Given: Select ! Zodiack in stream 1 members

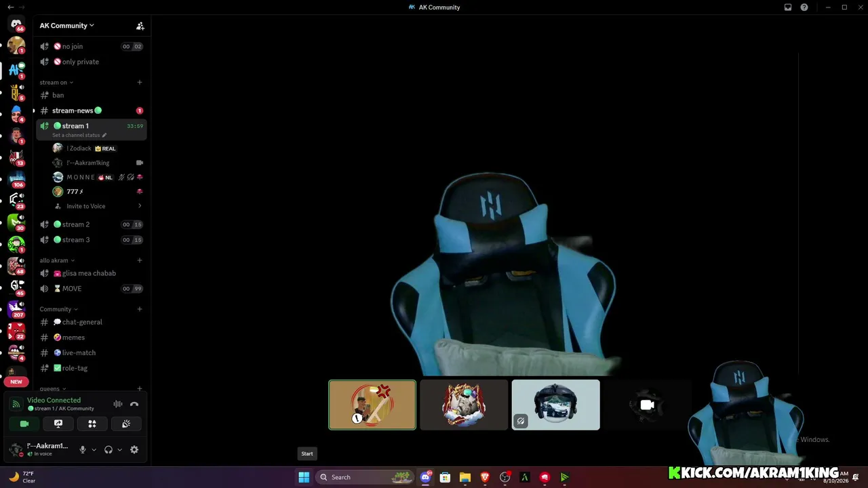Looking at the screenshot, I should coord(98,148).
